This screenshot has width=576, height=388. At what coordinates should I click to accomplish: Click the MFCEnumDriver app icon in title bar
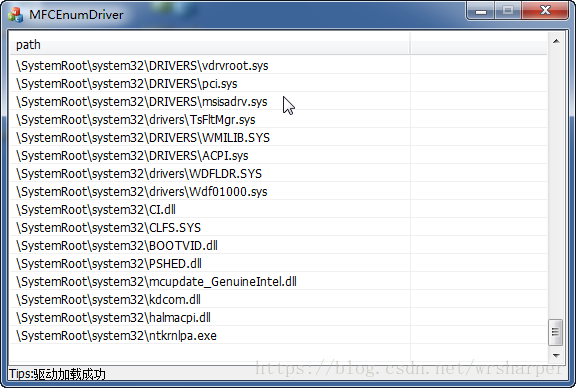point(15,15)
